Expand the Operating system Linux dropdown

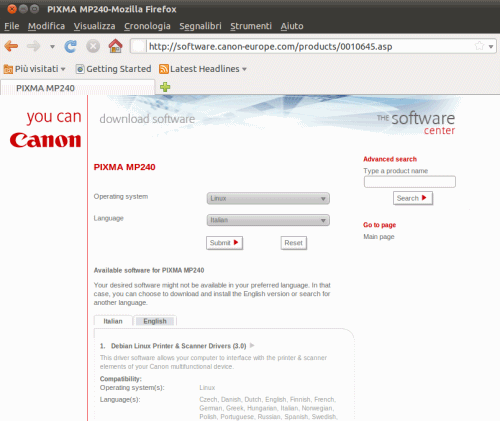(268, 198)
